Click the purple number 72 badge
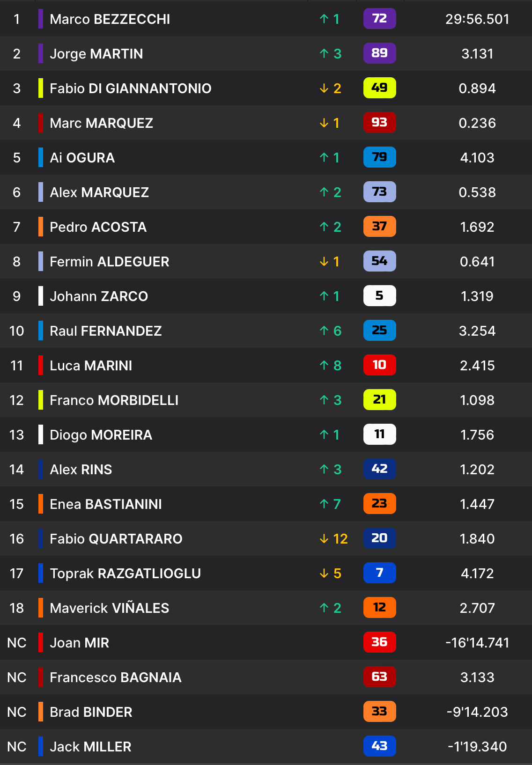Image resolution: width=532 pixels, height=765 pixels. point(379,19)
